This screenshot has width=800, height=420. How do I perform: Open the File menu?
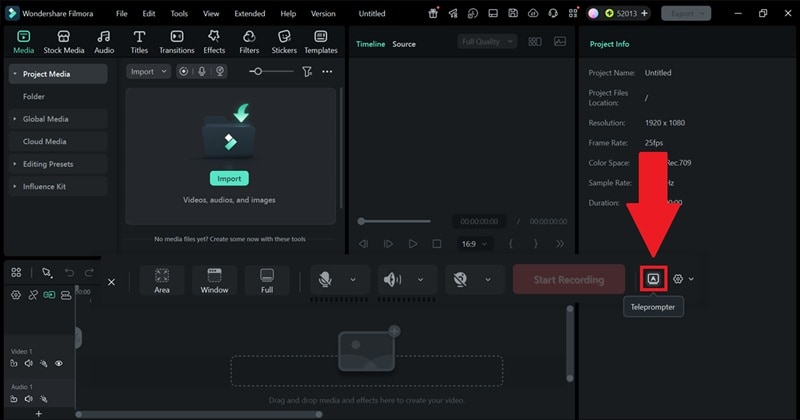[x=121, y=14]
